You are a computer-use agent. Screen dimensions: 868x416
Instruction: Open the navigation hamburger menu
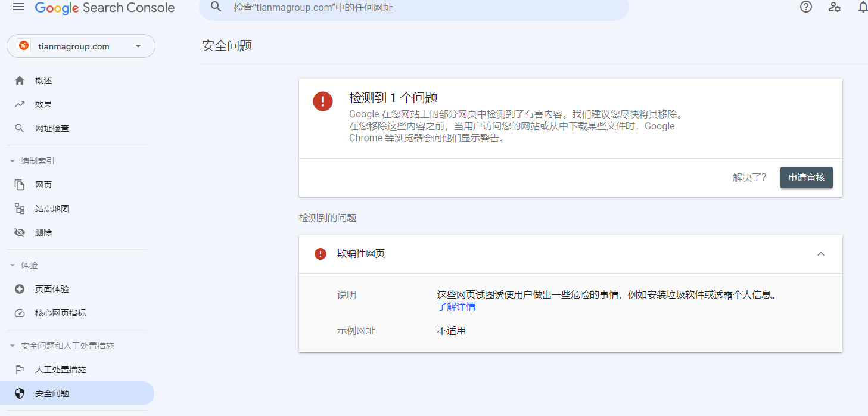click(17, 8)
